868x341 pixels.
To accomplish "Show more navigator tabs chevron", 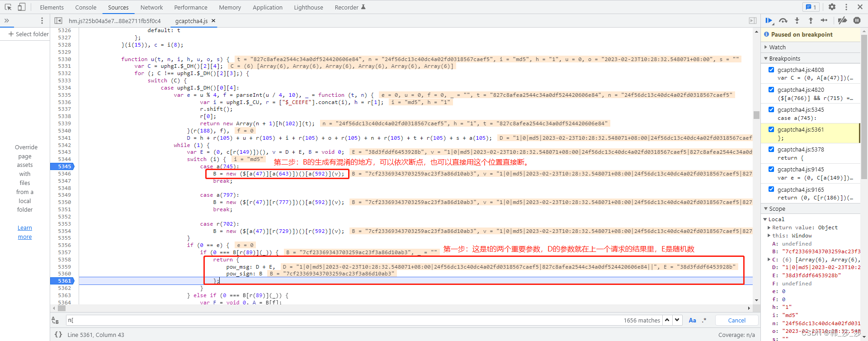I will 7,20.
